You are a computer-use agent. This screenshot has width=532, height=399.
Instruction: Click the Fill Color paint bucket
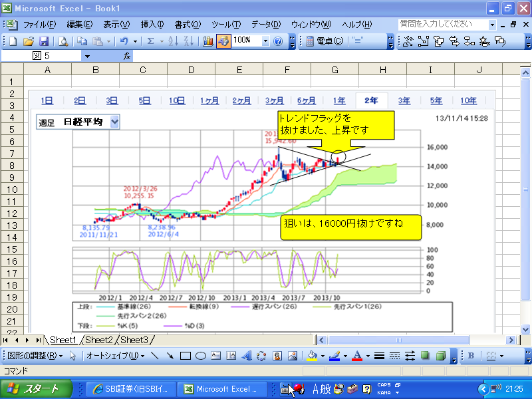coord(313,356)
